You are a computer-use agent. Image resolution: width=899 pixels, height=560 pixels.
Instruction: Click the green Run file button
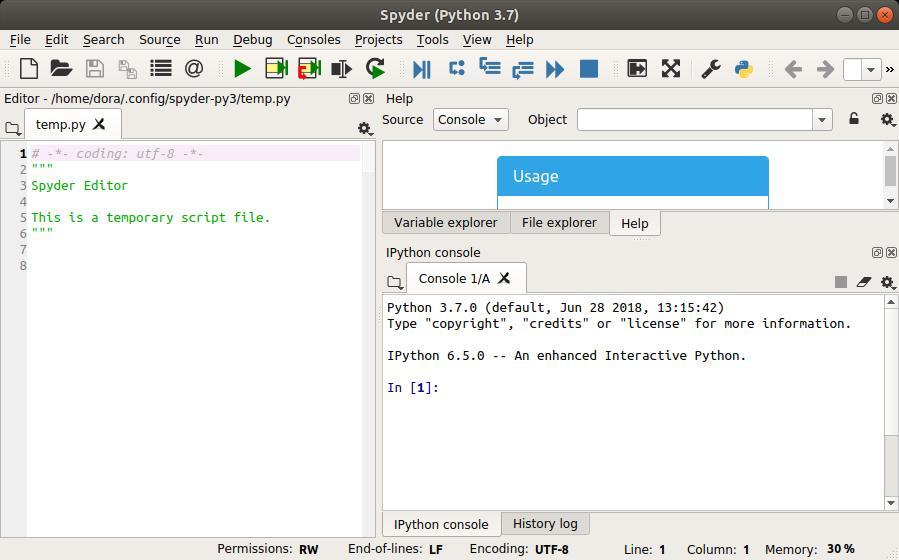click(242, 69)
